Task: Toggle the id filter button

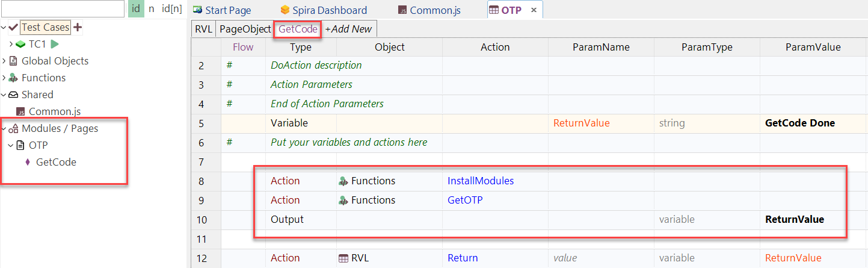Action: 136,9
